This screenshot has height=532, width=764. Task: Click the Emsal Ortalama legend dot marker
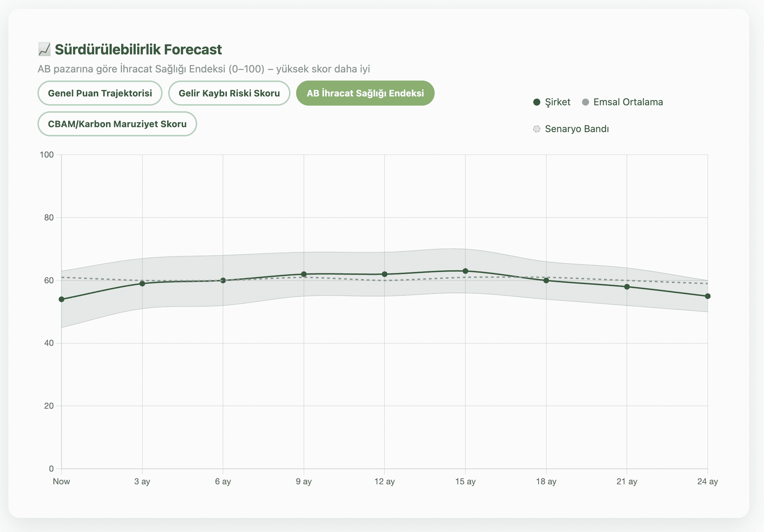pos(585,102)
